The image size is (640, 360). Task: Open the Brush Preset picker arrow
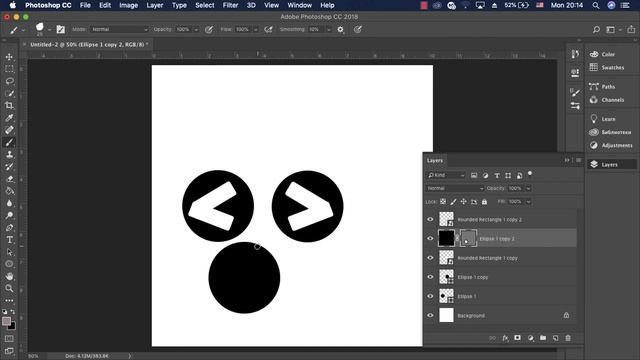pos(49,29)
